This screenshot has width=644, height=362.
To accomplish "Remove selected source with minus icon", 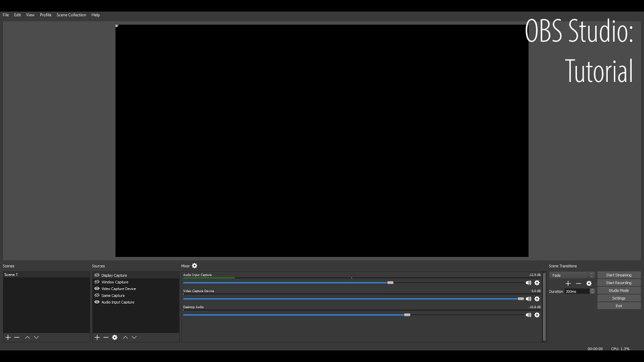I will click(106, 337).
